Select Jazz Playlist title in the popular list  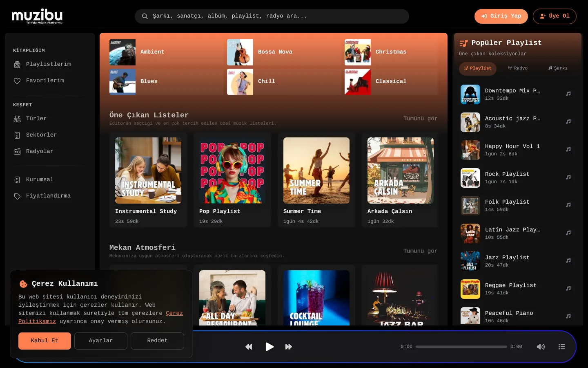coord(507,258)
